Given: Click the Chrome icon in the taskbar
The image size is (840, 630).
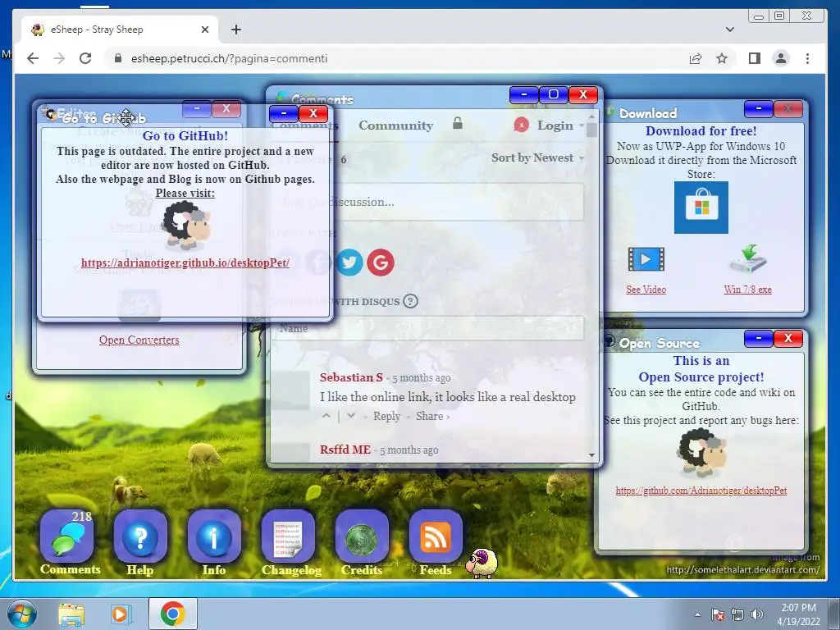Looking at the screenshot, I should (172, 614).
